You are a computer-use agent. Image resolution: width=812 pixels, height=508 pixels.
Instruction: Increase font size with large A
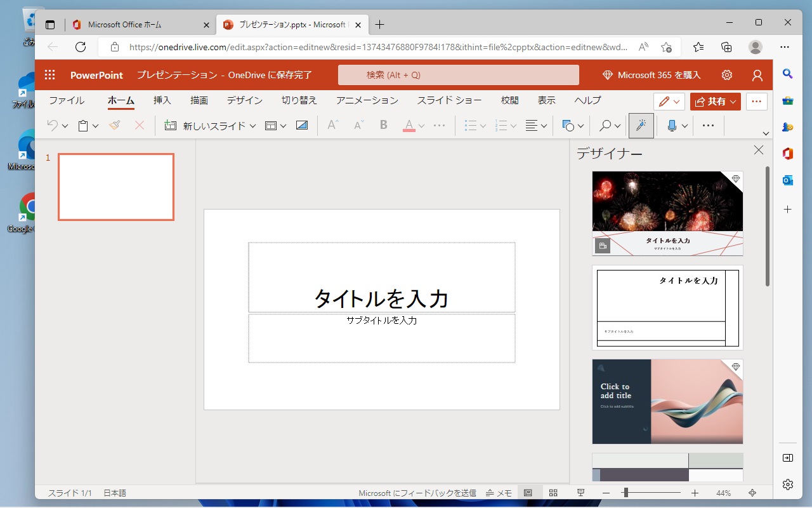click(333, 126)
